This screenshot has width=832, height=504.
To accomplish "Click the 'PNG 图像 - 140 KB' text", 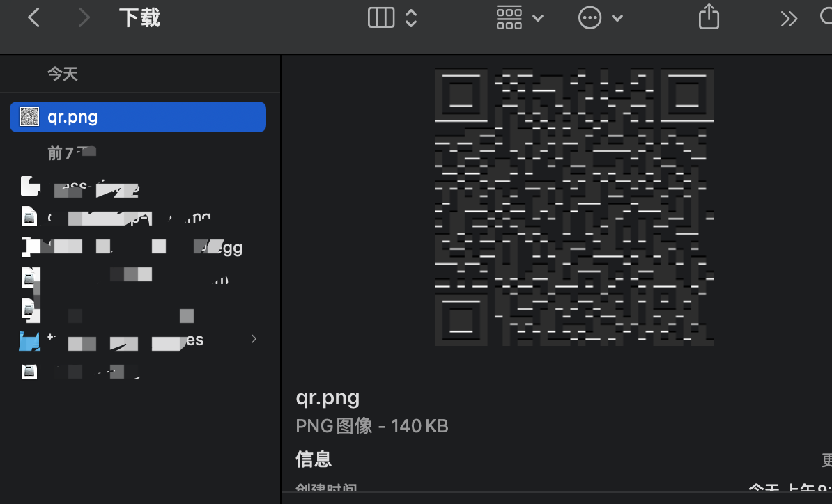I will 372,425.
